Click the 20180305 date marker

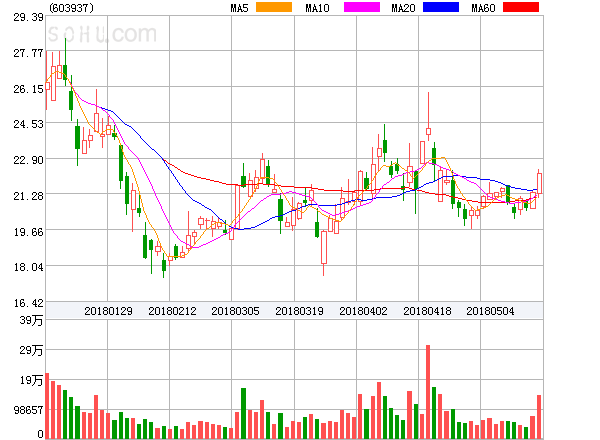coord(235,311)
